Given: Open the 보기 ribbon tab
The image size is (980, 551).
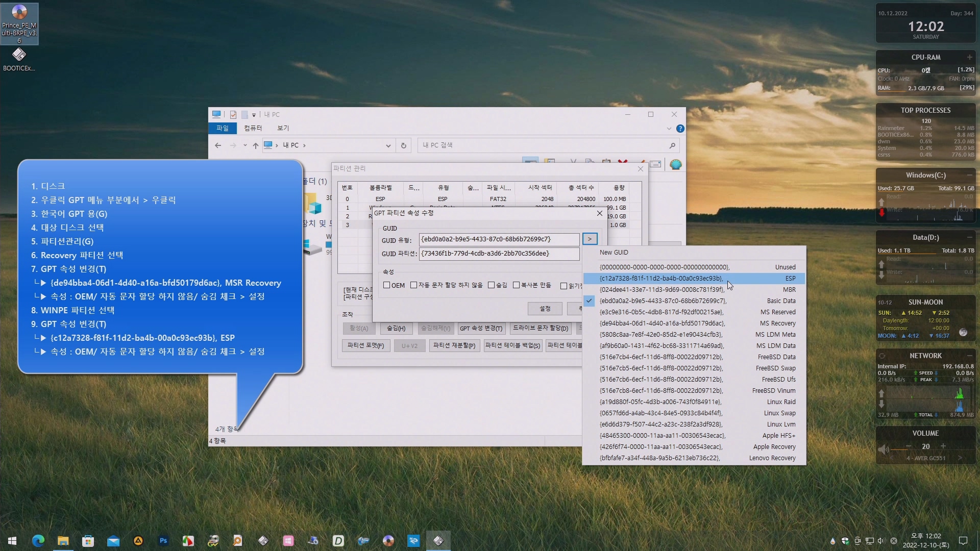Looking at the screenshot, I should pyautogui.click(x=283, y=128).
